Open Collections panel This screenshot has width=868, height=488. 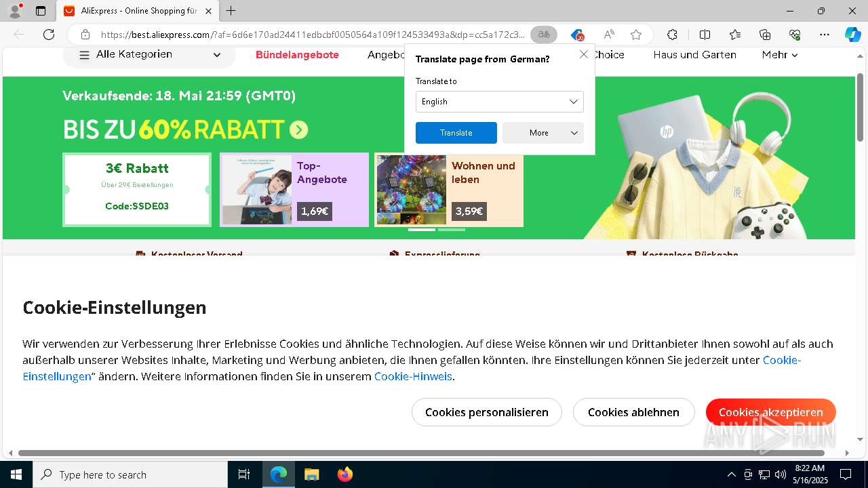(x=765, y=35)
